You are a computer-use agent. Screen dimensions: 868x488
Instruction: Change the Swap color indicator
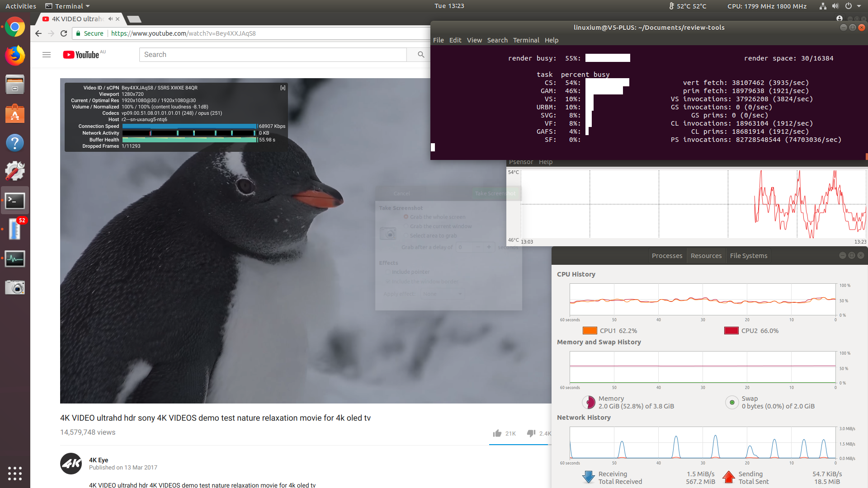click(732, 402)
